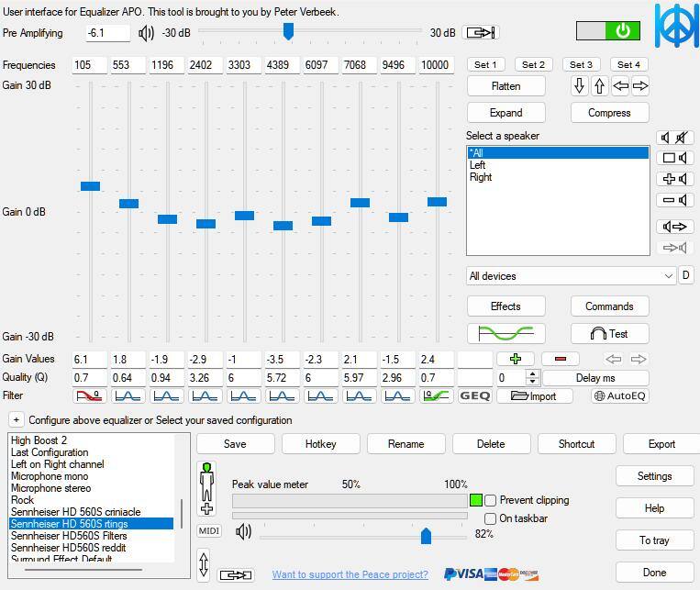Enable the Prevent clipping checkbox
Screen dimensions: 700x590
[x=491, y=500]
